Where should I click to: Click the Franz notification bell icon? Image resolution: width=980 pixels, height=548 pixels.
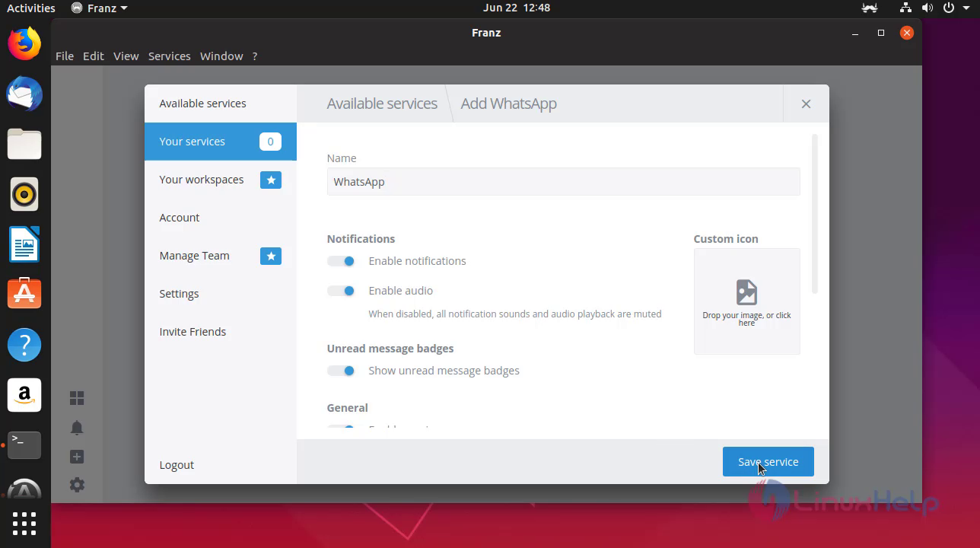point(77,428)
